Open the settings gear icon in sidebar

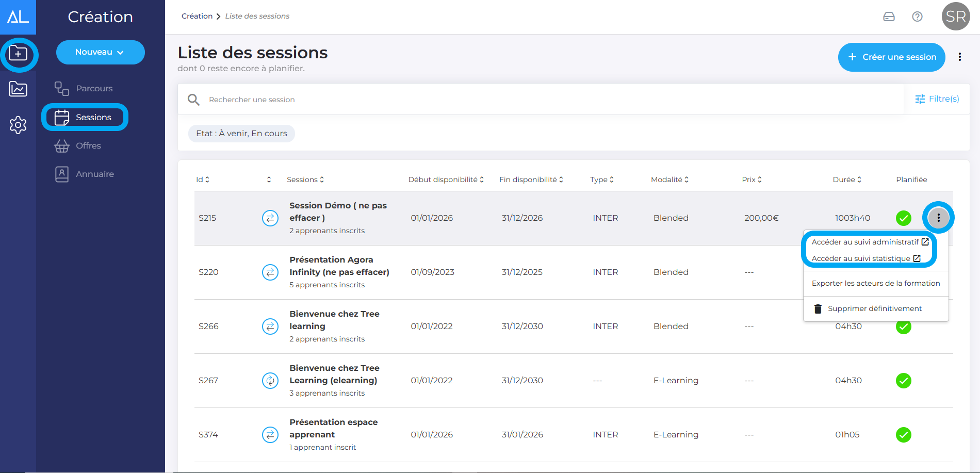(x=18, y=125)
